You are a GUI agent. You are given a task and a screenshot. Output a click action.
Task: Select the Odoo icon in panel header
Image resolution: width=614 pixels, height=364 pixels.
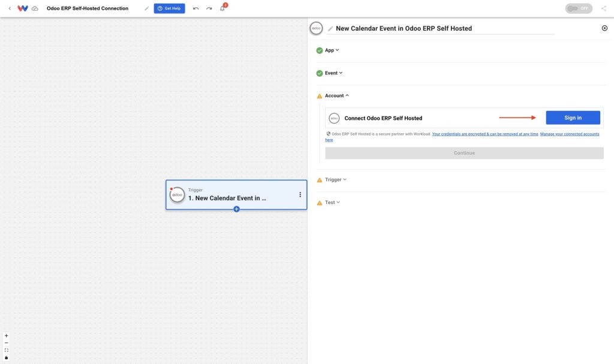pos(316,28)
